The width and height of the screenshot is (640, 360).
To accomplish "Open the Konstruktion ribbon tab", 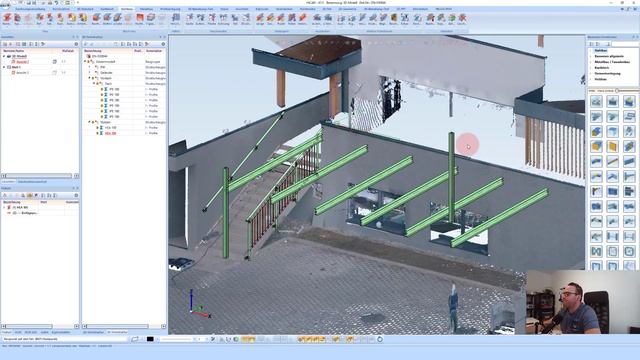I will (x=61, y=9).
